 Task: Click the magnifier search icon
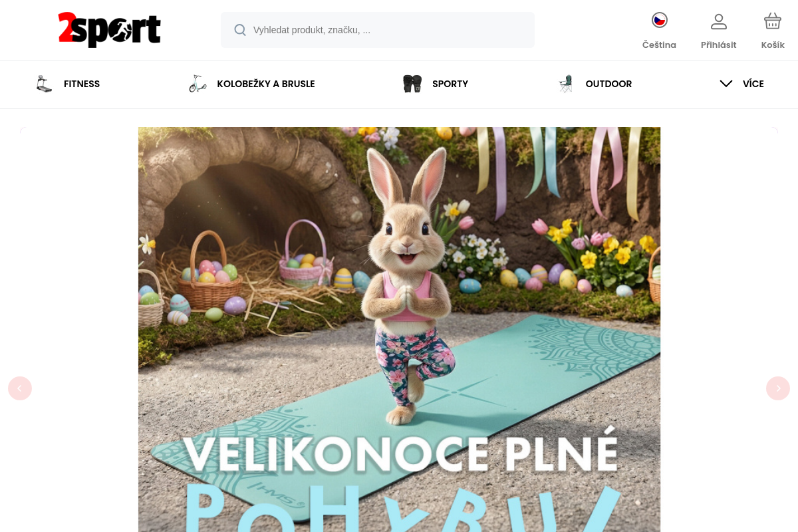click(240, 30)
